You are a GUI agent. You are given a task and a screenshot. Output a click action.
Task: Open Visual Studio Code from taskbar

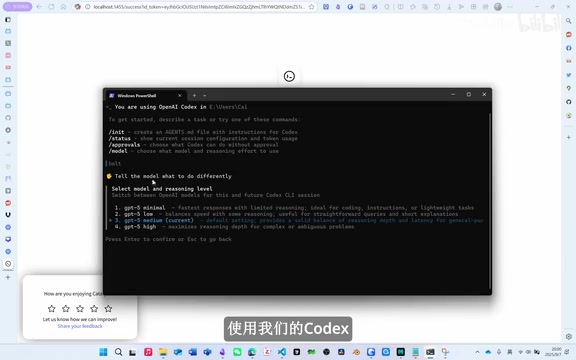(282, 352)
